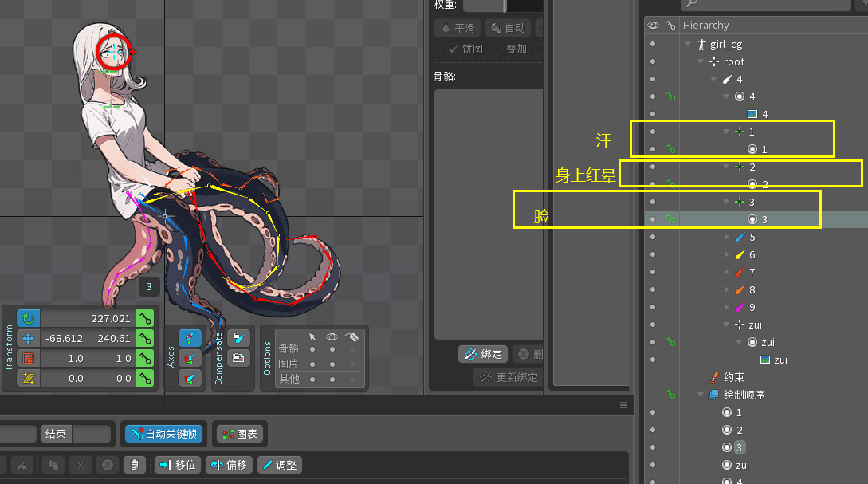Click the top Compensate icon
This screenshot has height=484, width=868.
coord(235,337)
